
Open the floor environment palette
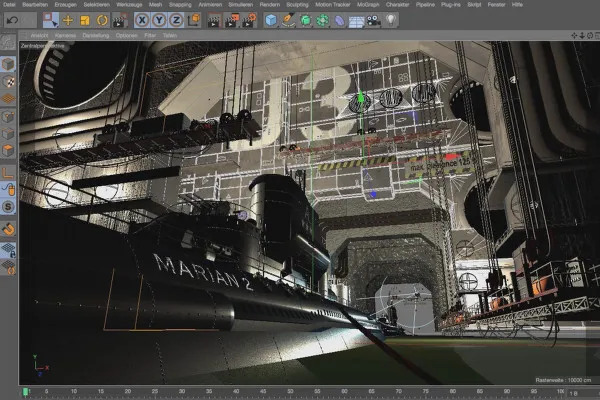pyautogui.click(x=356, y=21)
